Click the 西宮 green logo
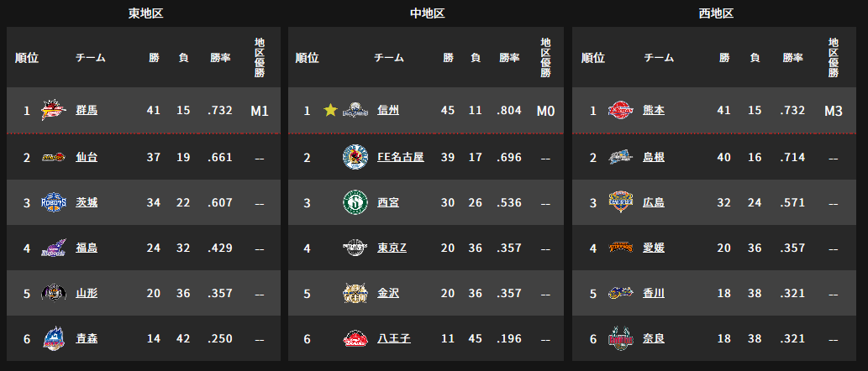The image size is (868, 371). [x=355, y=202]
